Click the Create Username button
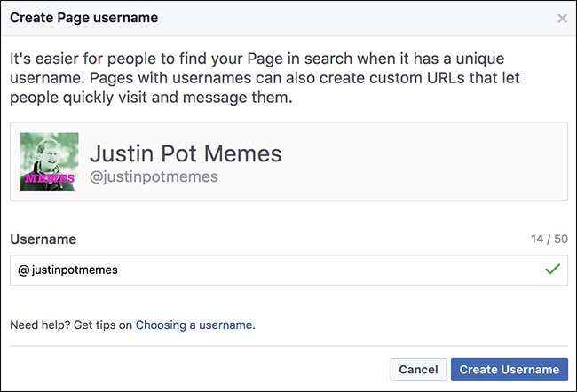The image size is (577, 392). click(509, 370)
